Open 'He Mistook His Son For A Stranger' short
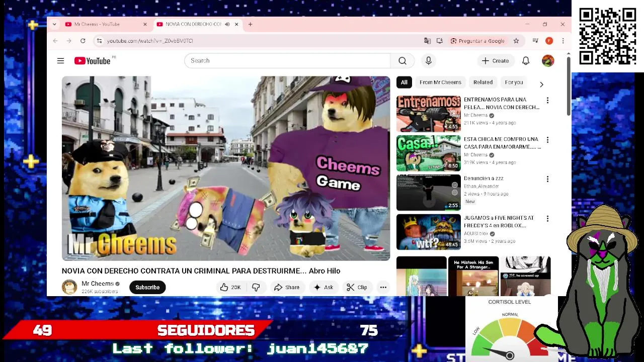Image resolution: width=644 pixels, height=362 pixels. tap(473, 277)
